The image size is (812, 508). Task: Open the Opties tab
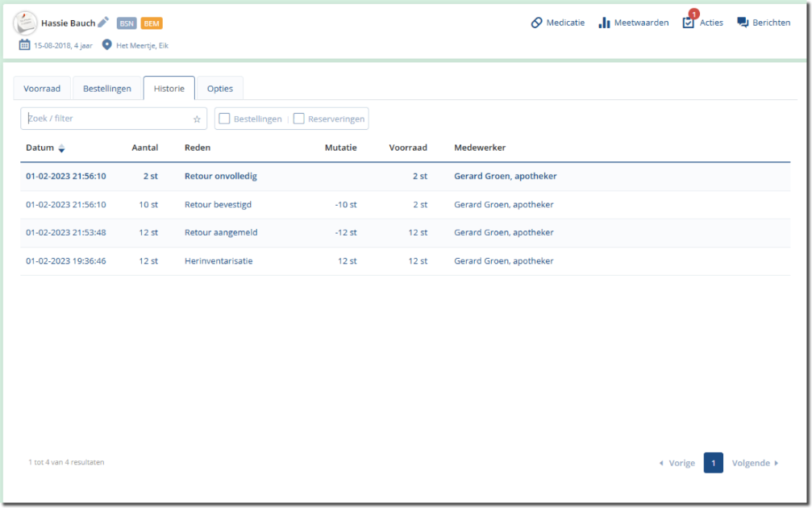click(x=219, y=89)
